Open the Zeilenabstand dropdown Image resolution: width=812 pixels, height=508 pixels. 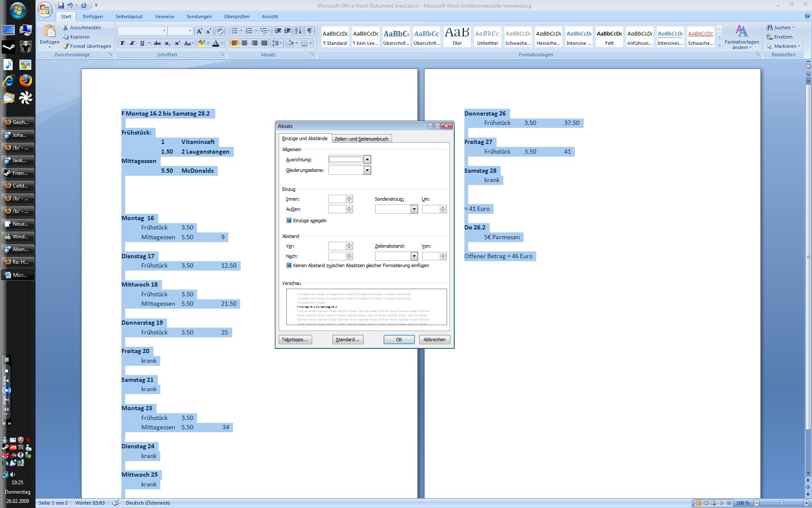pyautogui.click(x=414, y=256)
